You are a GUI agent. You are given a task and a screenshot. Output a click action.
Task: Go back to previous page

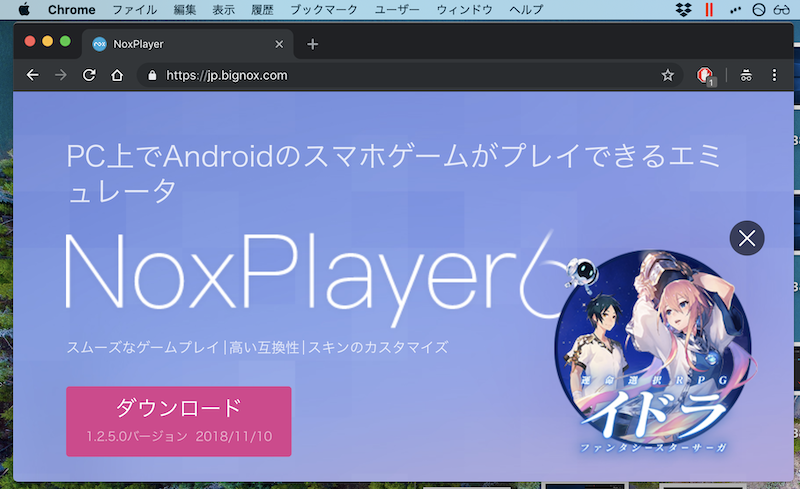pyautogui.click(x=33, y=76)
